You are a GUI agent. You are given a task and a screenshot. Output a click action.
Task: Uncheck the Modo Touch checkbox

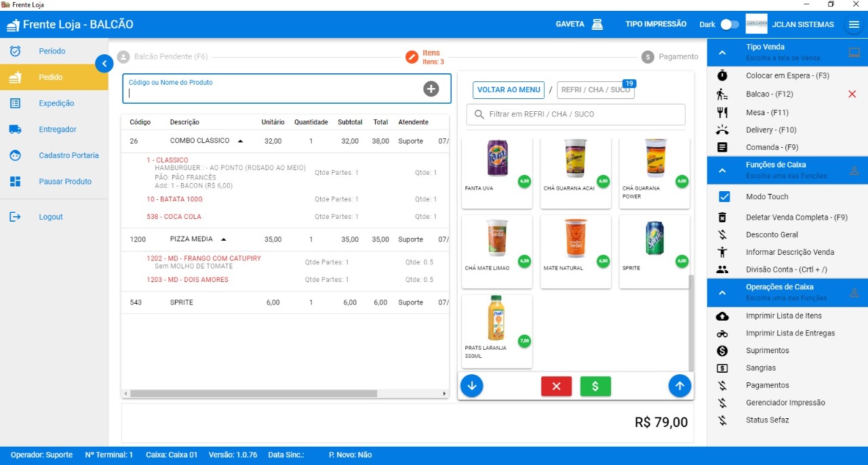point(724,197)
